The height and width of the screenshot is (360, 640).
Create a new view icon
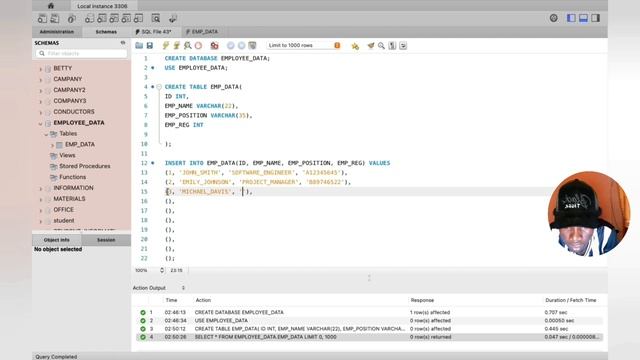tap(114, 18)
